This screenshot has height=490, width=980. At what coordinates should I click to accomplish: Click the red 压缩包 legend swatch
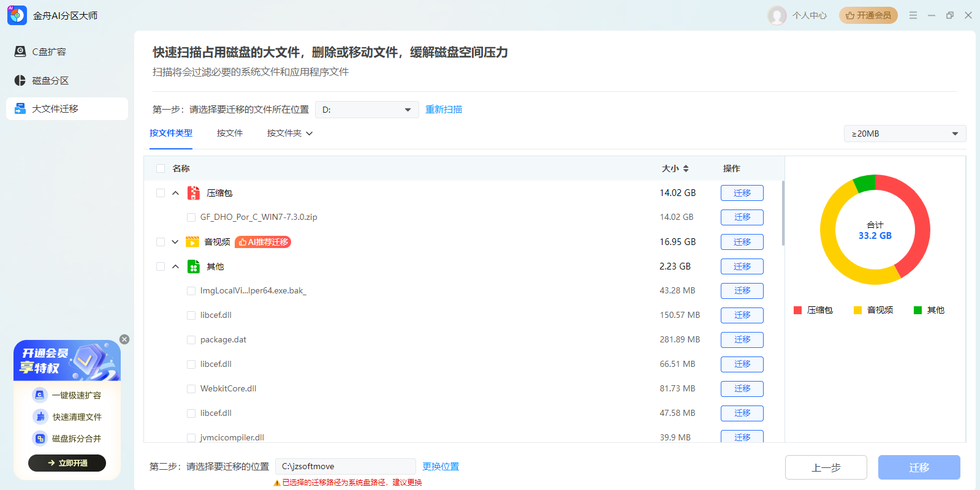[x=798, y=311]
